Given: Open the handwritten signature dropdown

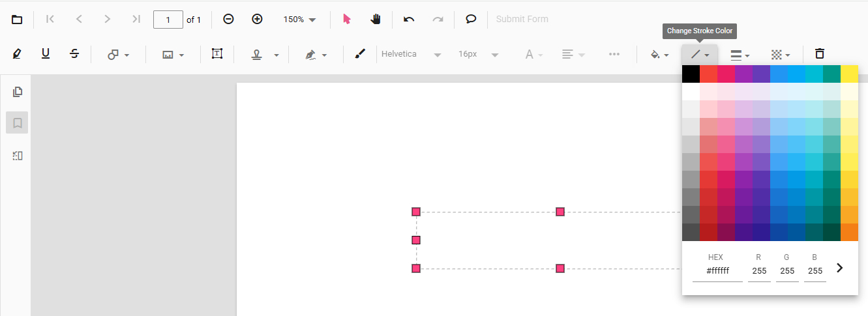Looking at the screenshot, I should coord(316,55).
